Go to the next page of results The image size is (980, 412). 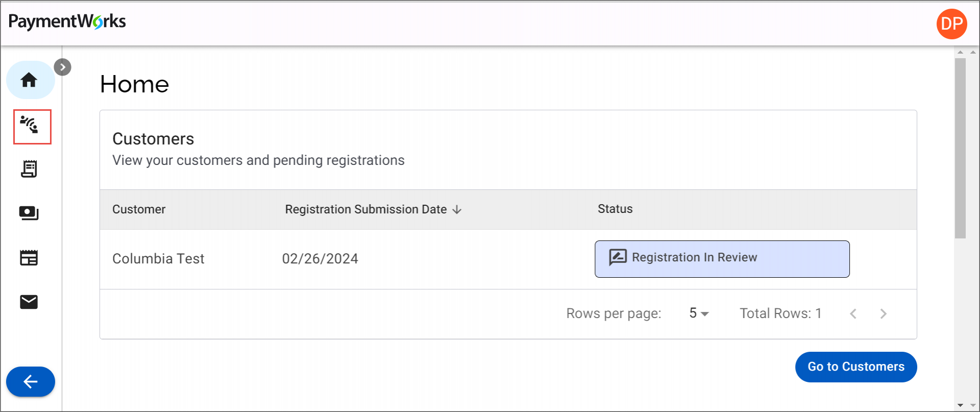click(x=884, y=313)
